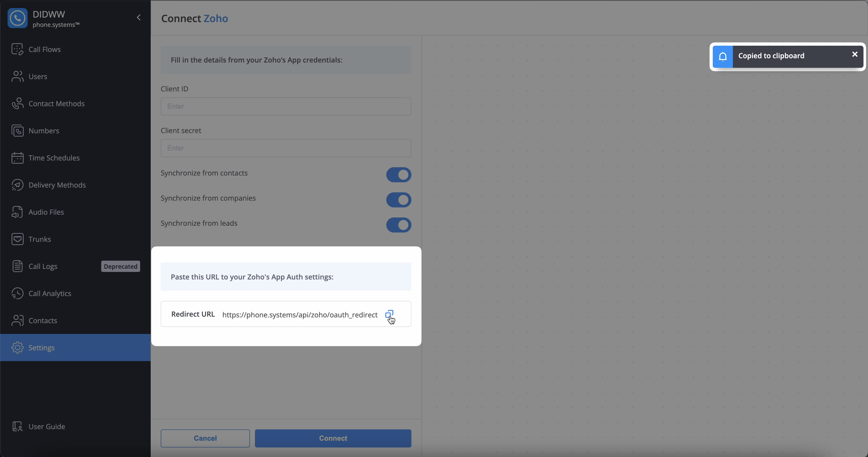Click 'Synchronize from companies' label
Viewport: 868px width, 457px height.
coord(208,198)
